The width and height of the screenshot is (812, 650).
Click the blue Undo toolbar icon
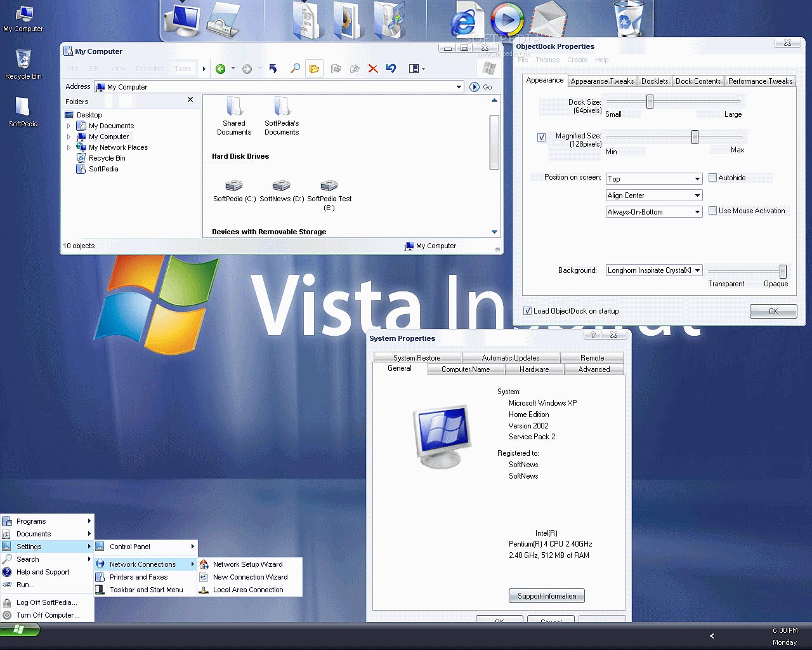[391, 69]
